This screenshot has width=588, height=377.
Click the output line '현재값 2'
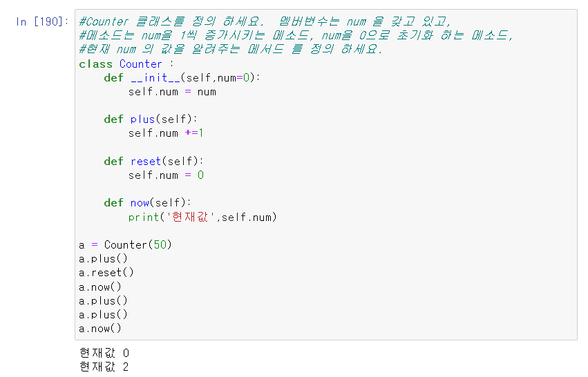pos(104,367)
